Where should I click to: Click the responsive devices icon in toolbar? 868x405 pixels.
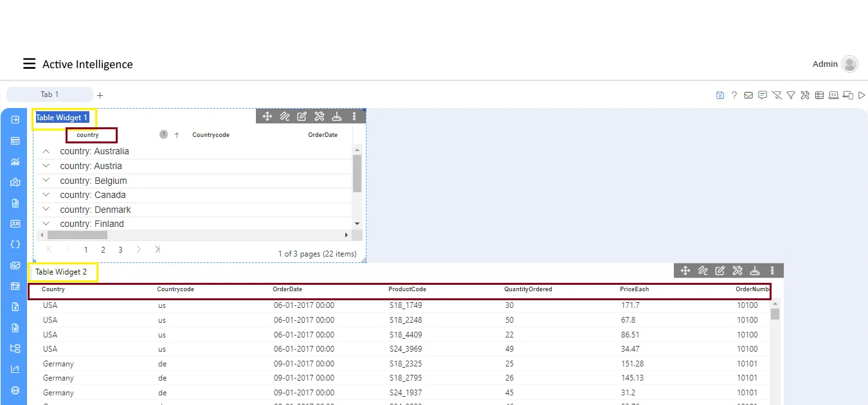point(847,95)
